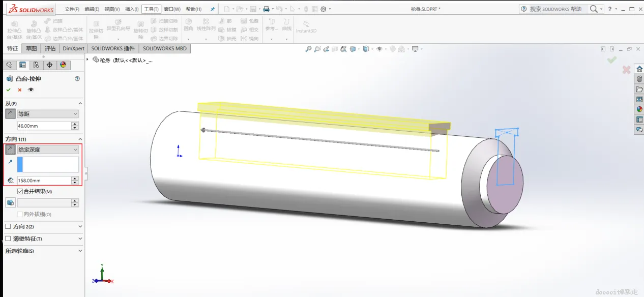644x297 pixels.
Task: Open the 文件(F) menu
Action: click(x=73, y=9)
